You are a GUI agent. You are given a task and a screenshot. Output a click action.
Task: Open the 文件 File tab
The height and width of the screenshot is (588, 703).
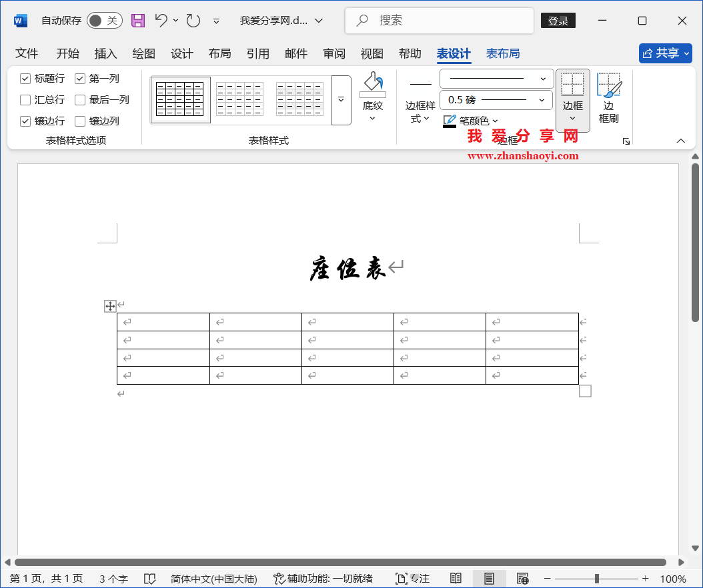(27, 54)
